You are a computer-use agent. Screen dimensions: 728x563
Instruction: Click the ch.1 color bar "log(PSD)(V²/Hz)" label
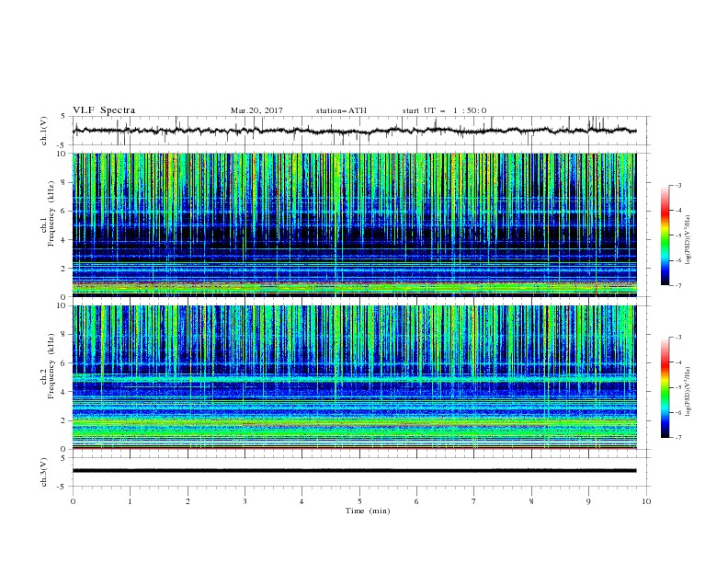click(x=688, y=240)
